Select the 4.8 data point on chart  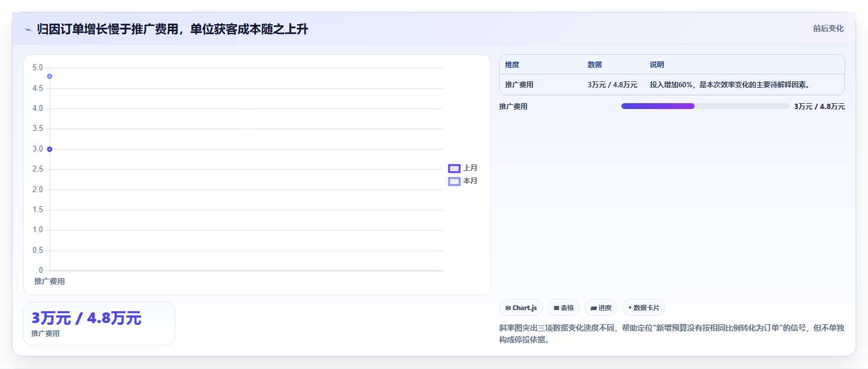[x=50, y=76]
